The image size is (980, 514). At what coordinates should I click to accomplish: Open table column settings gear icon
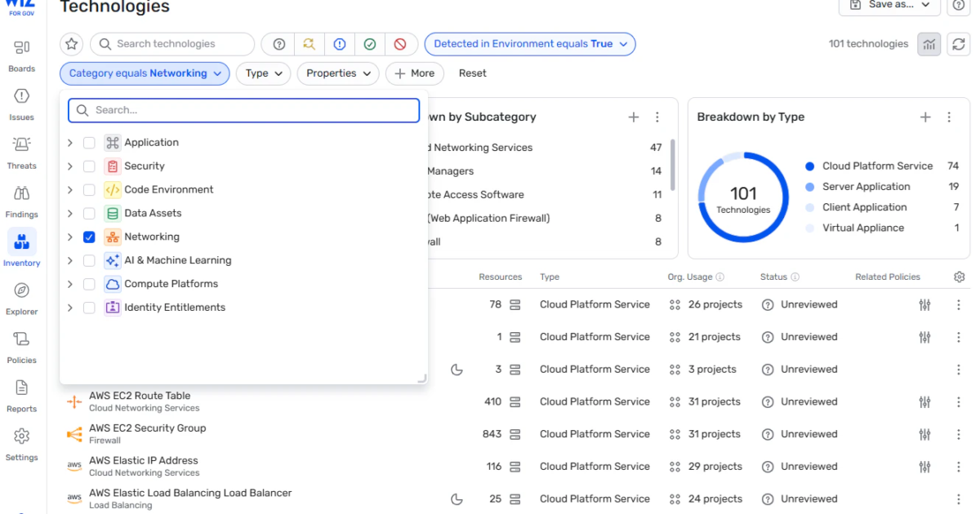(960, 277)
